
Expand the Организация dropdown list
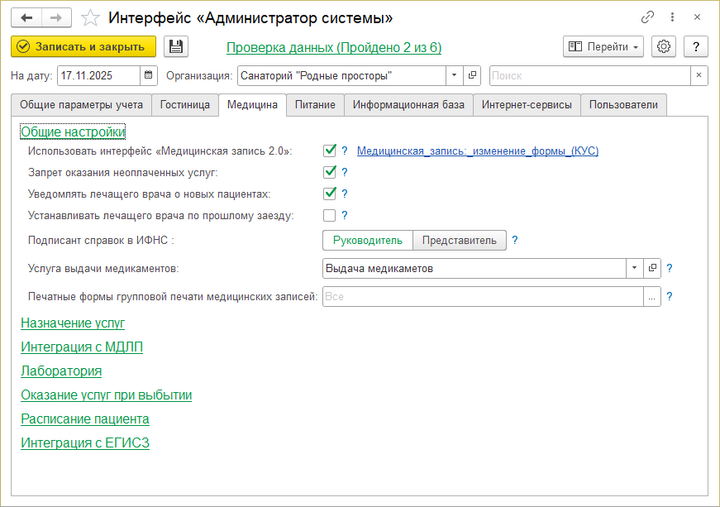454,75
